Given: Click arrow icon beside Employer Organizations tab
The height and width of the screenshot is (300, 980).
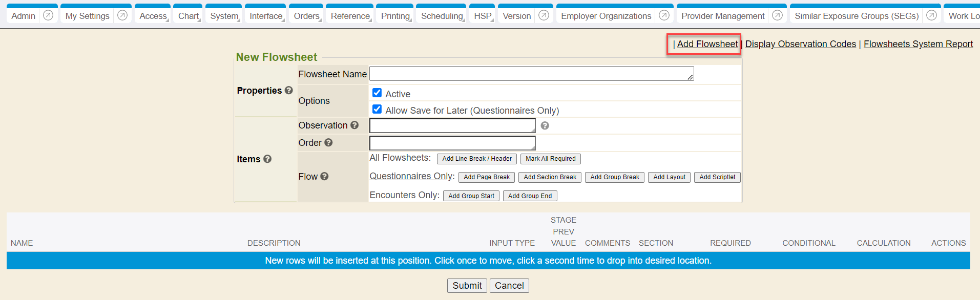Looking at the screenshot, I should click(664, 15).
